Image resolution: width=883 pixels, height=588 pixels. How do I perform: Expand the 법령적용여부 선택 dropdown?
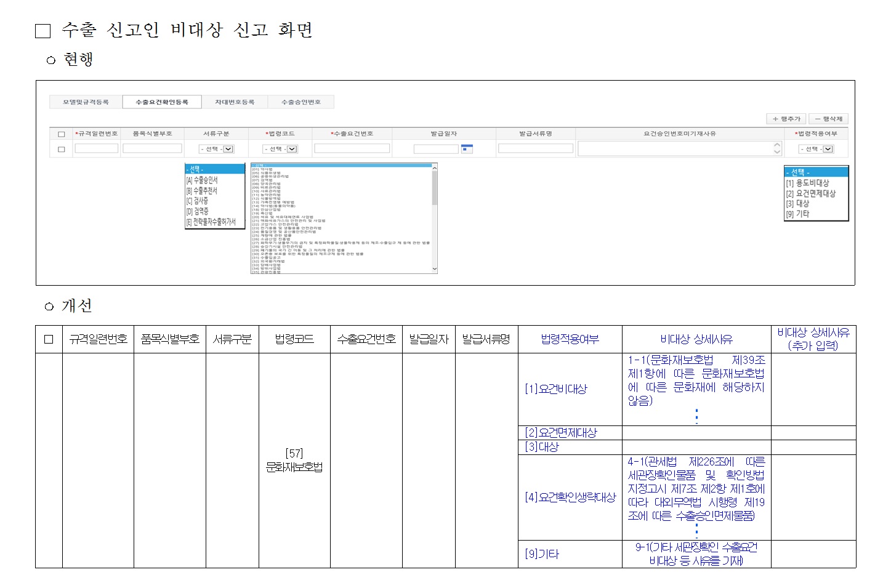816,149
